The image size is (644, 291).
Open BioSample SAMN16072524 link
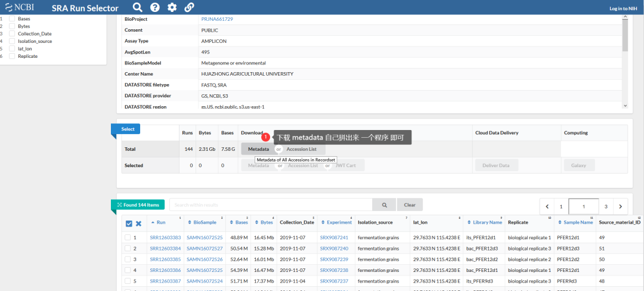click(205, 281)
